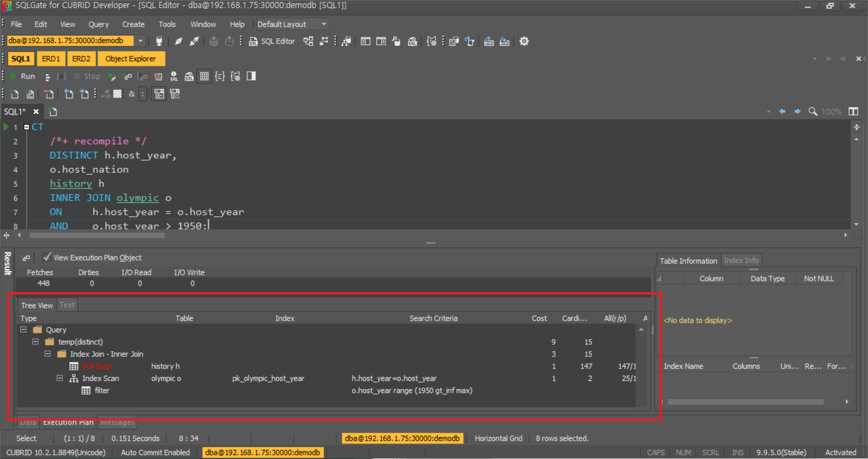The height and width of the screenshot is (459, 868).
Task: Switch to the Text plan tab
Action: (67, 305)
